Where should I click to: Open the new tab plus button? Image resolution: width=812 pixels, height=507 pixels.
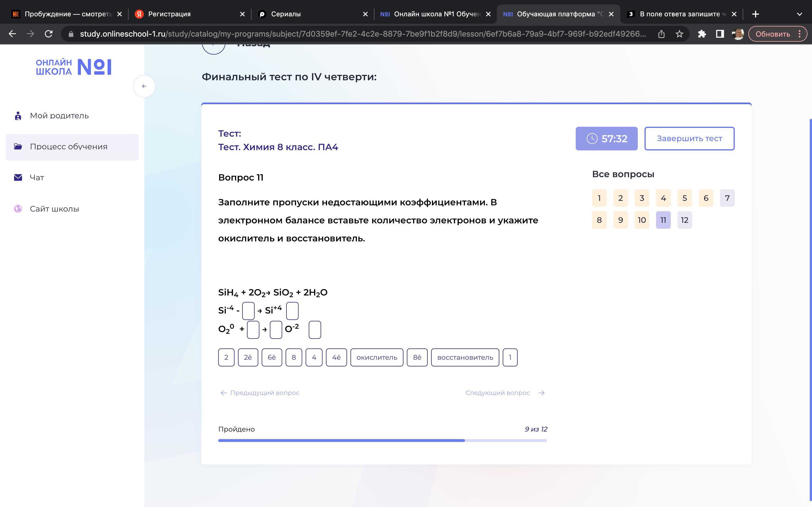tap(755, 14)
